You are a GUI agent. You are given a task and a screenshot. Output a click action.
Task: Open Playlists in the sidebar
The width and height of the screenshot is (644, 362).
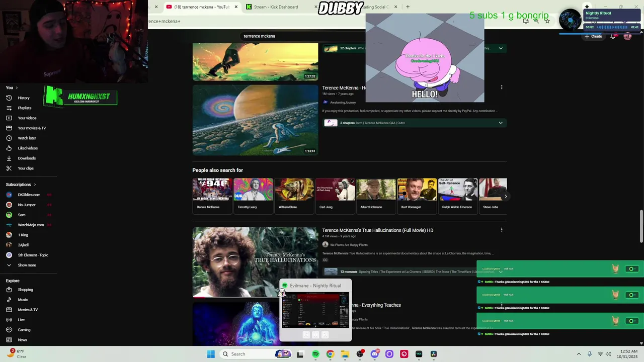pyautogui.click(x=25, y=108)
